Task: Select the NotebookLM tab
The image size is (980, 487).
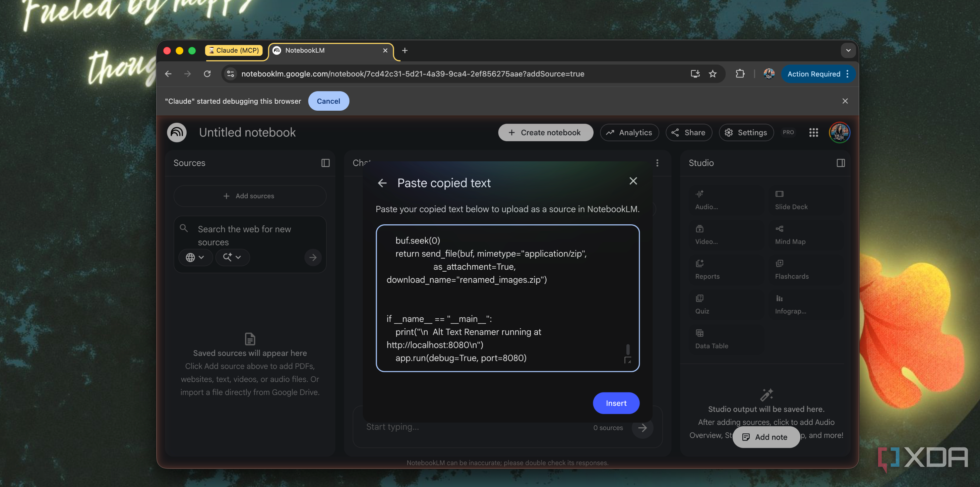Action: click(x=331, y=50)
